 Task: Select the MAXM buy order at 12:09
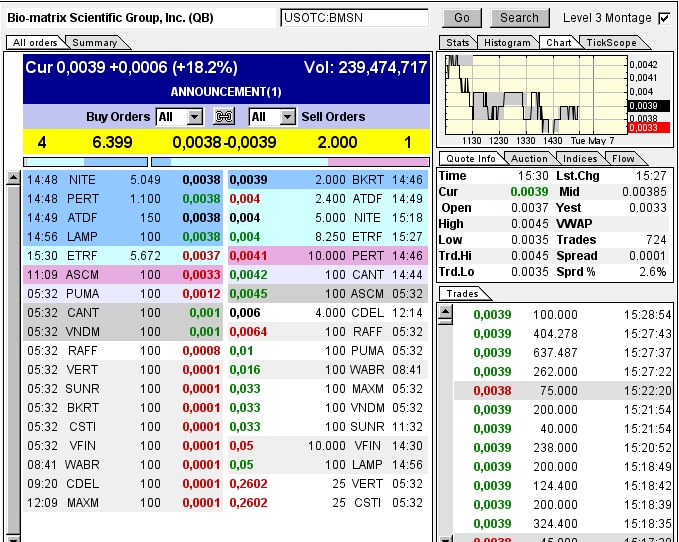(123, 503)
